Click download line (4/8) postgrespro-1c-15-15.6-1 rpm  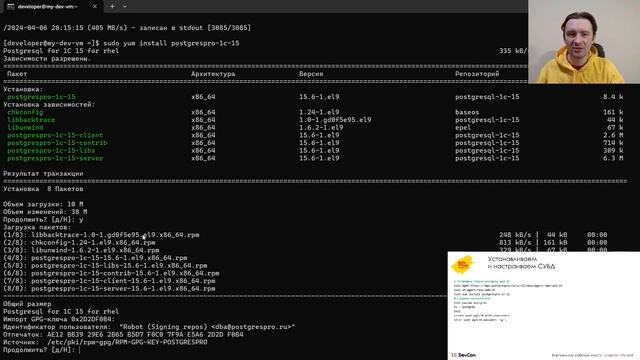tap(95, 258)
